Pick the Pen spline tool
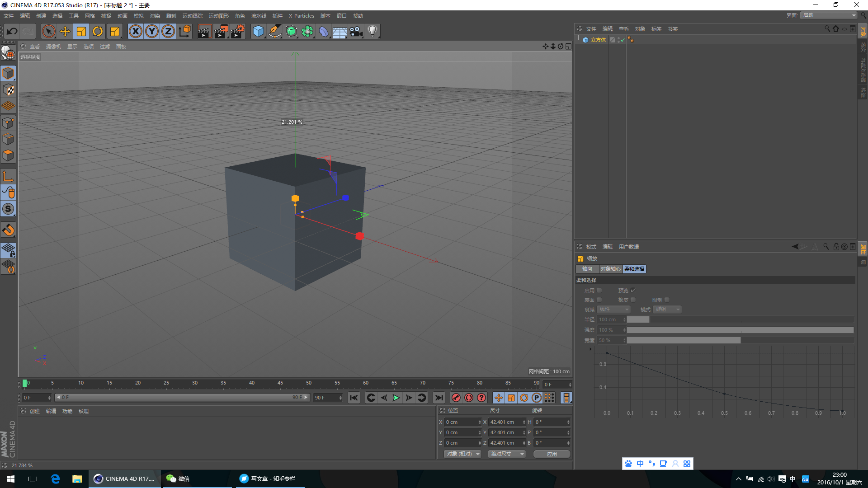 tap(275, 31)
